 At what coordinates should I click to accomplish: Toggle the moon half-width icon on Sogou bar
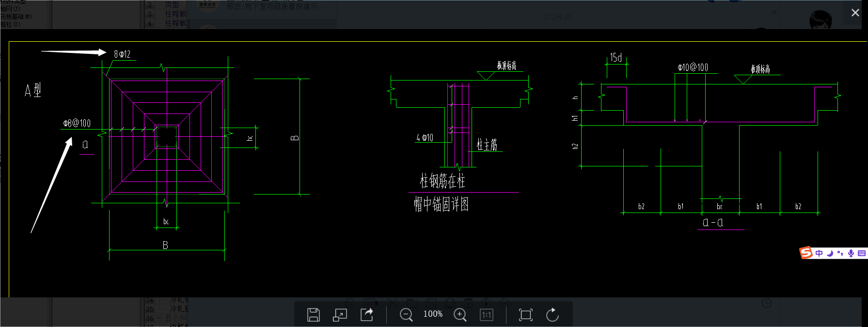click(830, 253)
